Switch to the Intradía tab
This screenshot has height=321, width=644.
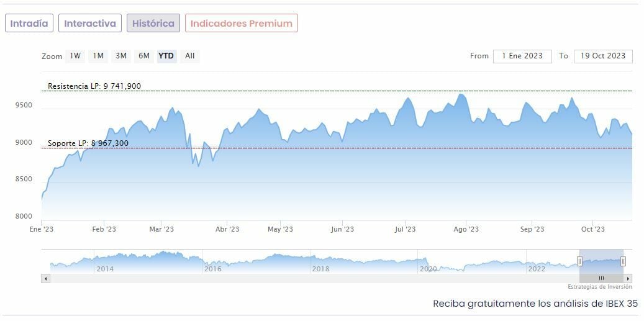click(29, 24)
